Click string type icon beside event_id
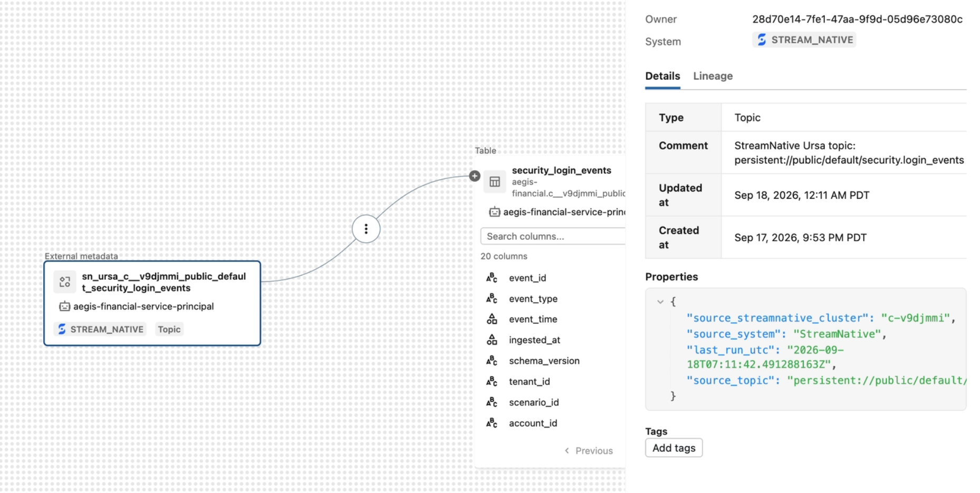Screen dimensions: 980x493 (492, 278)
